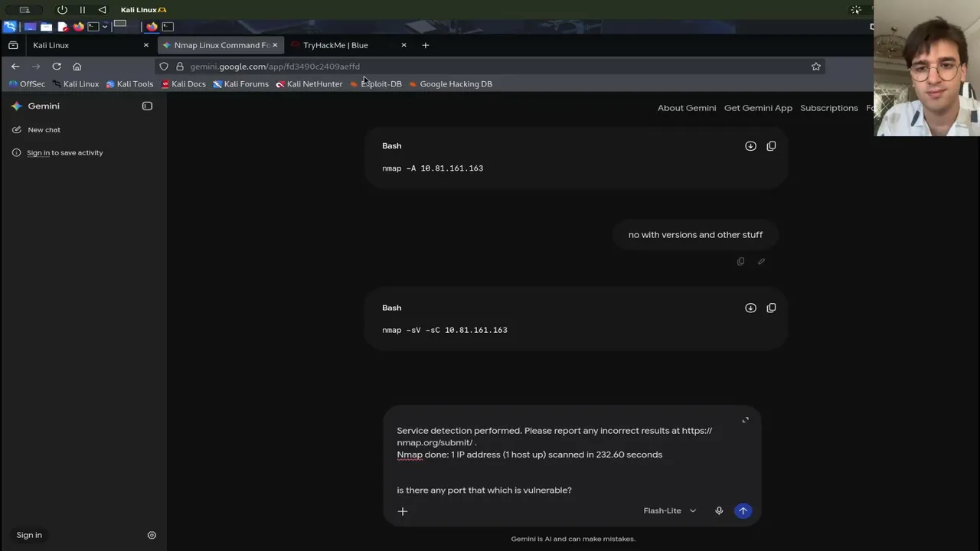The image size is (980, 551).
Task: Open the file manager in Kali panel
Action: coord(46,26)
